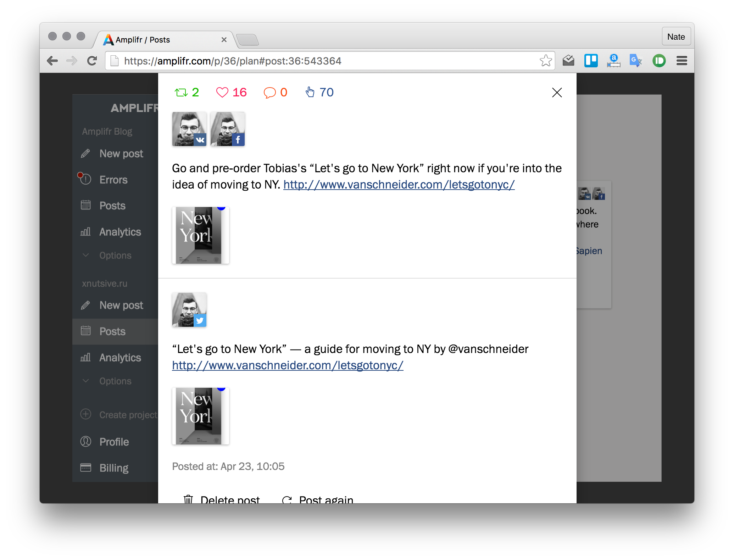This screenshot has width=734, height=560.
Task: Open vanschneider link in first post text
Action: point(399,185)
